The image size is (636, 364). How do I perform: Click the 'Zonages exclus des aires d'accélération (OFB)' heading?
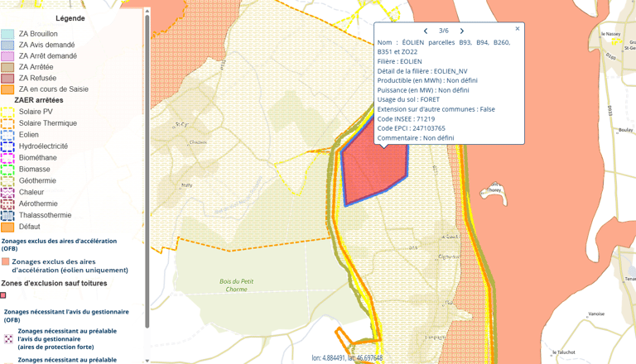pyautogui.click(x=60, y=245)
